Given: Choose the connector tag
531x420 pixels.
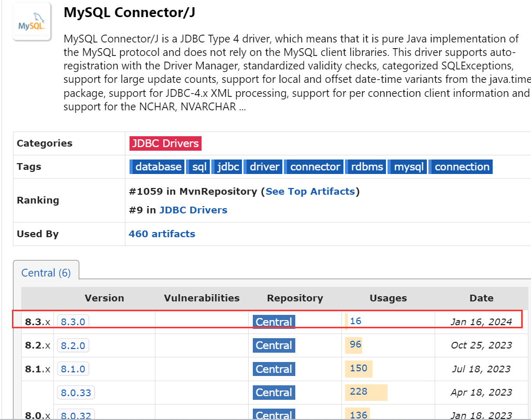Looking at the screenshot, I should [x=314, y=167].
